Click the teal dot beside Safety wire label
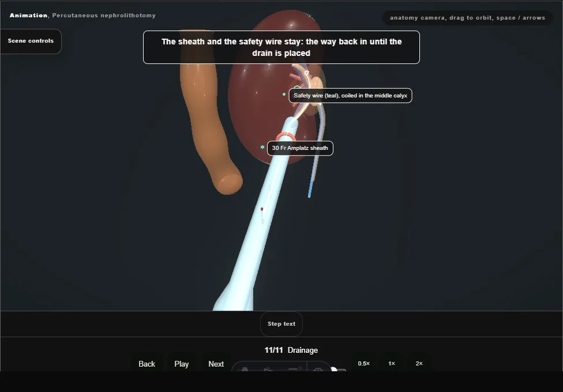The height and width of the screenshot is (392, 563). pyautogui.click(x=284, y=94)
